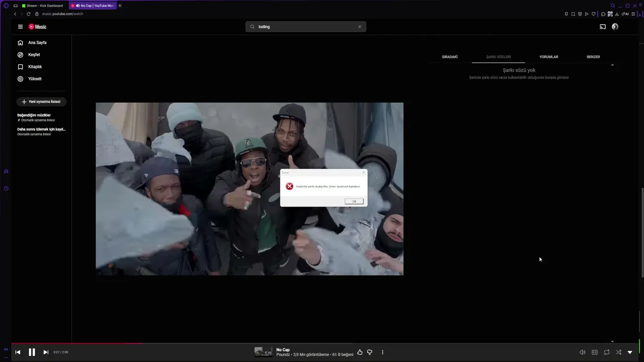Skip to the next track
Image resolution: width=644 pixels, height=362 pixels.
pos(46,352)
